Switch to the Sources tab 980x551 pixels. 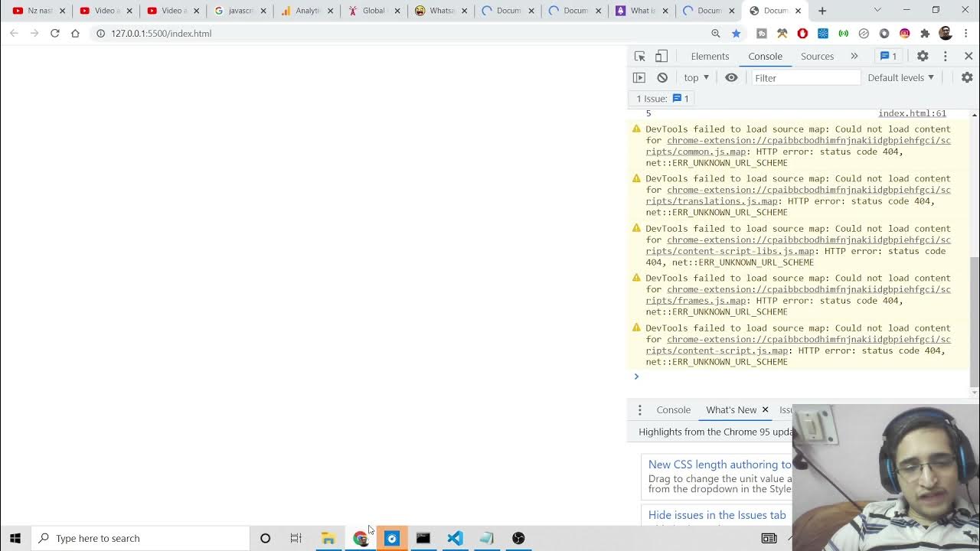(x=817, y=56)
